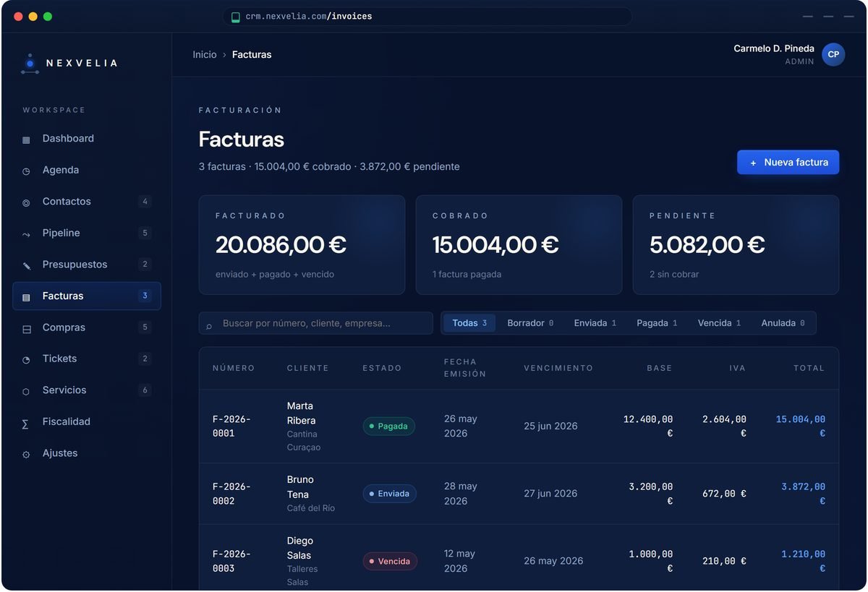Open Dashboard from the sidebar
868x592 pixels.
(x=87, y=139)
